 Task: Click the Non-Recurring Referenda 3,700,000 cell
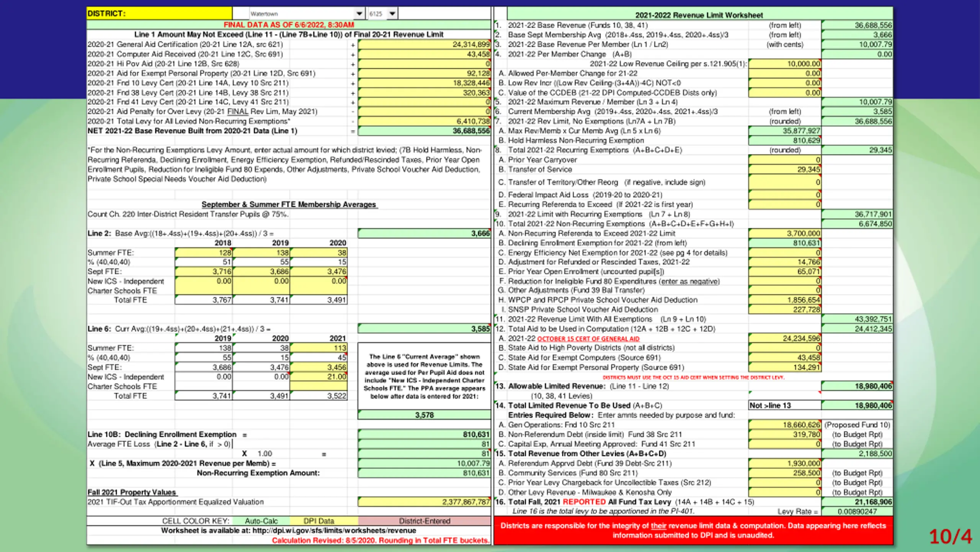click(x=785, y=233)
